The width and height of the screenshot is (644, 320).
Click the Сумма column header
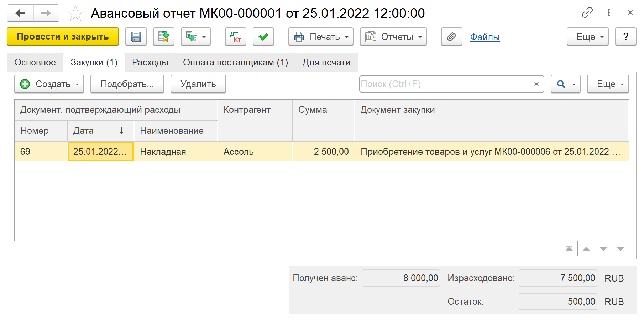324,120
